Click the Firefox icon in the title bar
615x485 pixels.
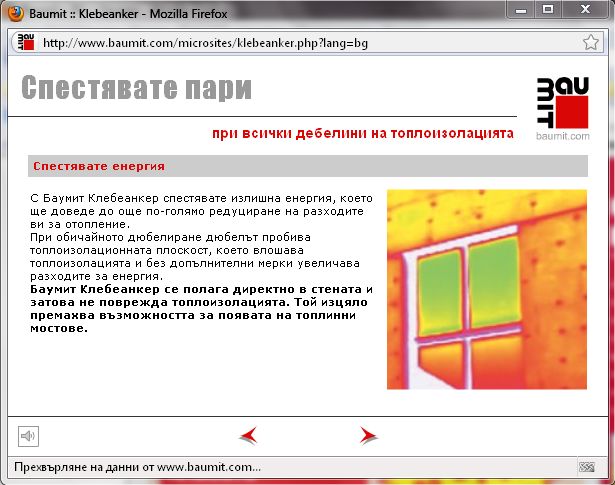15,11
